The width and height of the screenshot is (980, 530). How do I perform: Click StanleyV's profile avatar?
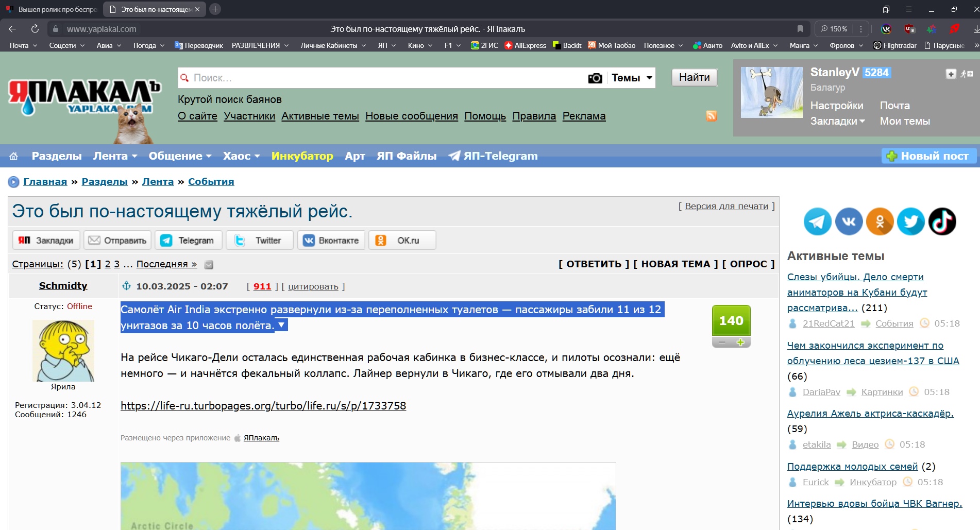tap(772, 92)
